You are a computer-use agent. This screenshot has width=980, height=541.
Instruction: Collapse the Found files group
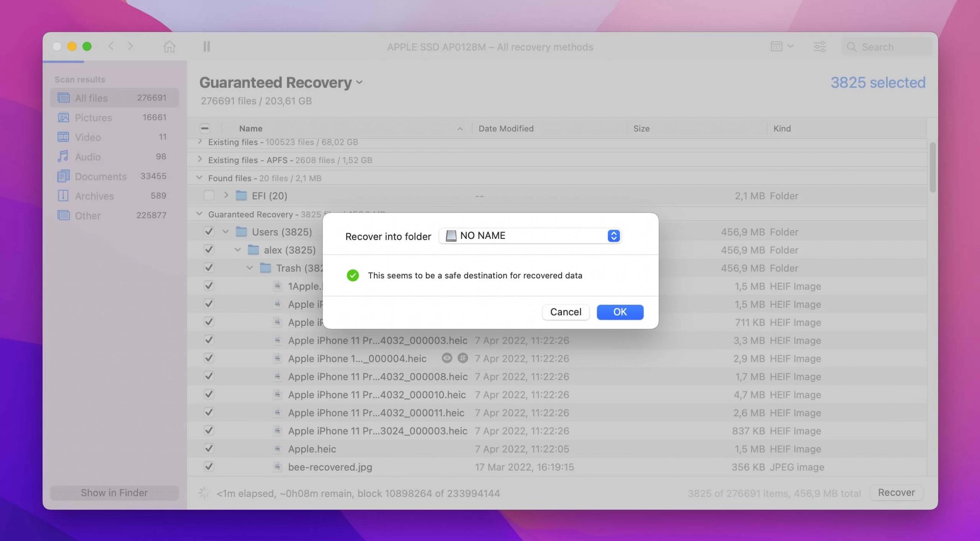coord(199,178)
